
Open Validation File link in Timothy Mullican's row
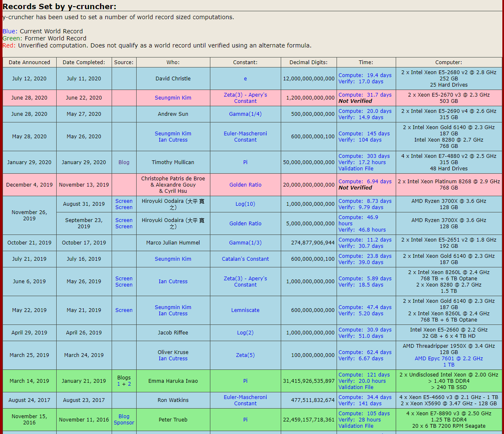tap(356, 169)
